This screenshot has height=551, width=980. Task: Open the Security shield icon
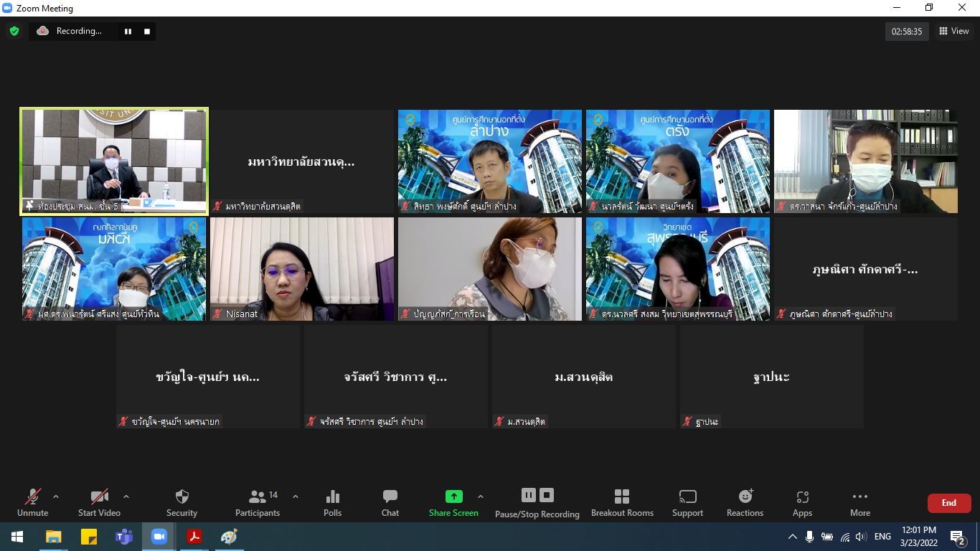[x=182, y=496]
